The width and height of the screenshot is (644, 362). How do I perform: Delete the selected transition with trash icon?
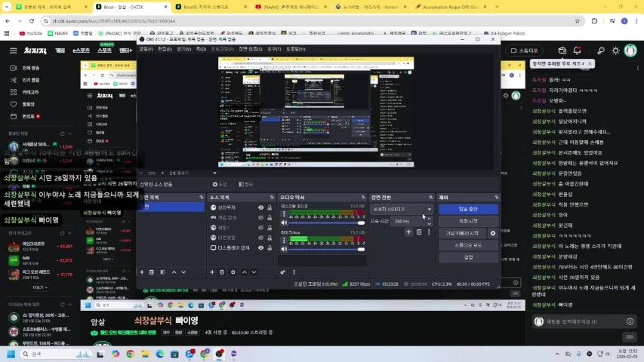pos(419,232)
